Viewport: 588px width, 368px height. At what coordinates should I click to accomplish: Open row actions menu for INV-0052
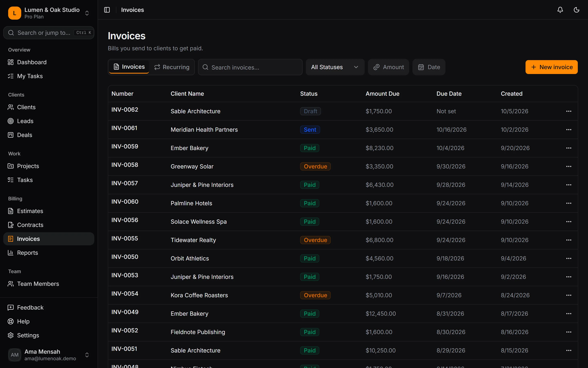point(569,332)
